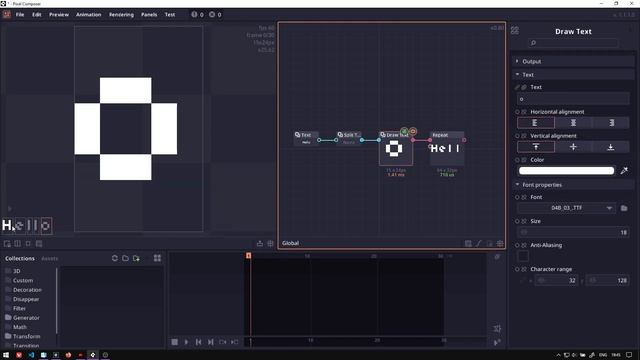
Task: Open graph settings gear icon
Action: [x=500, y=244]
